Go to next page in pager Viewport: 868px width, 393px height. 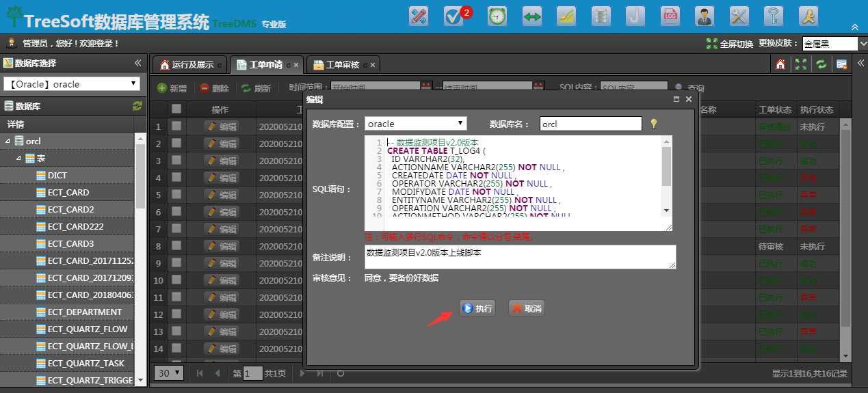click(302, 373)
